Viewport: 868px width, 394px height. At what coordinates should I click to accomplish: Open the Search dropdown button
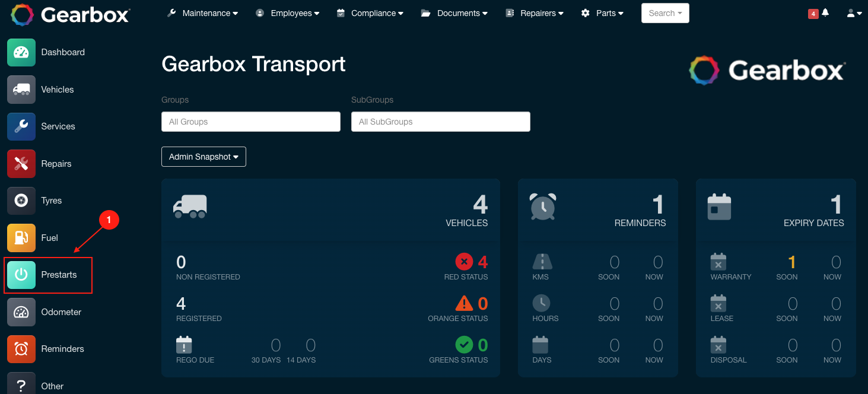point(664,13)
